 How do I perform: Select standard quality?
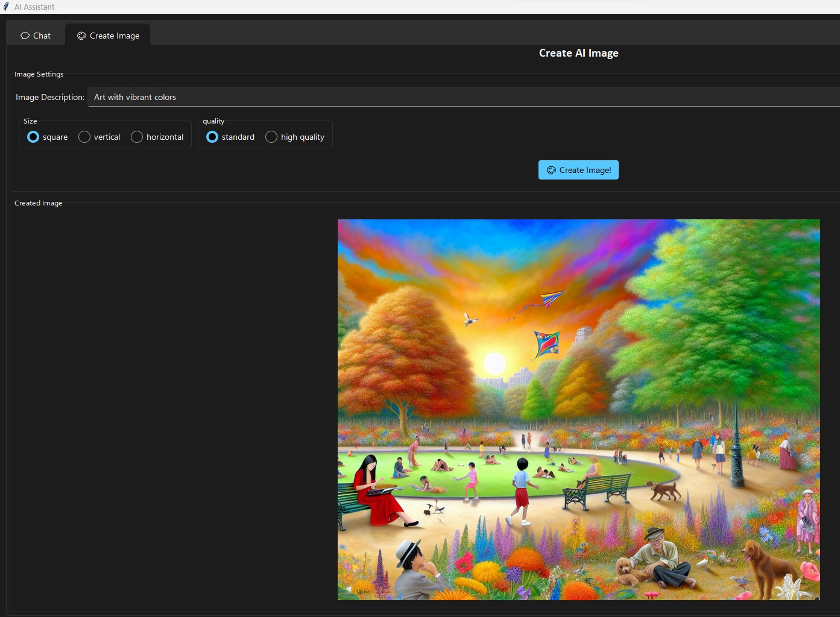tap(212, 137)
